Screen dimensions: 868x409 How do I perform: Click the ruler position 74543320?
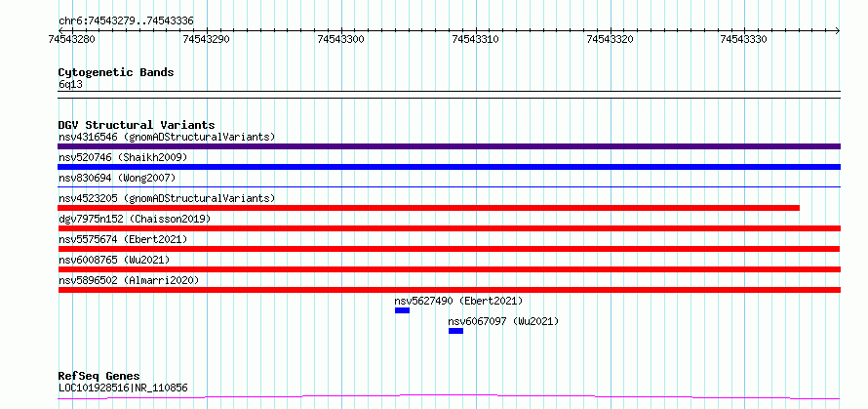point(610,39)
